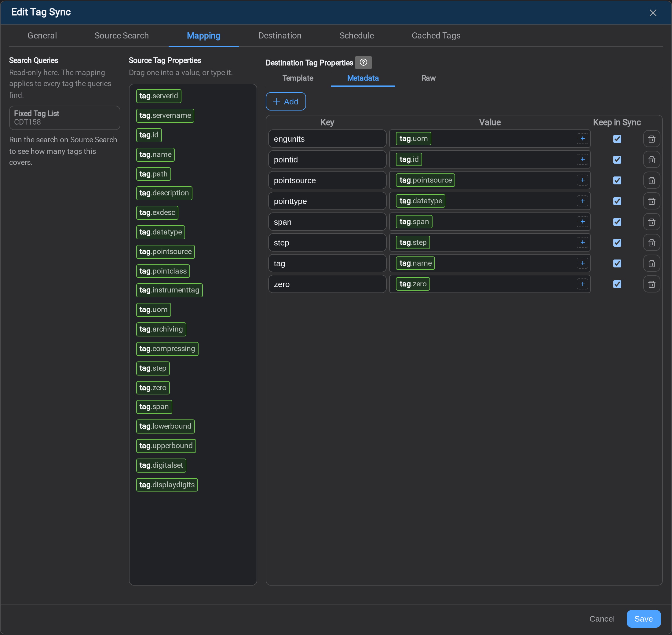Click the plus icon in pointsource value
This screenshot has width=672, height=635.
[582, 180]
